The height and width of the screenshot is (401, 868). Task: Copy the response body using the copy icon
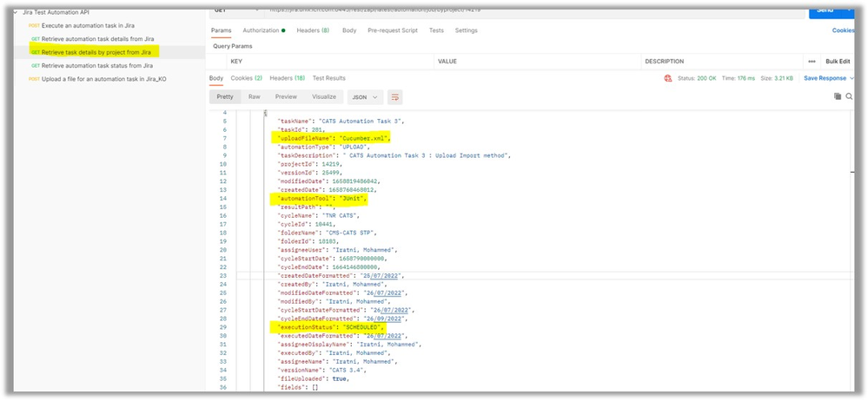point(836,97)
